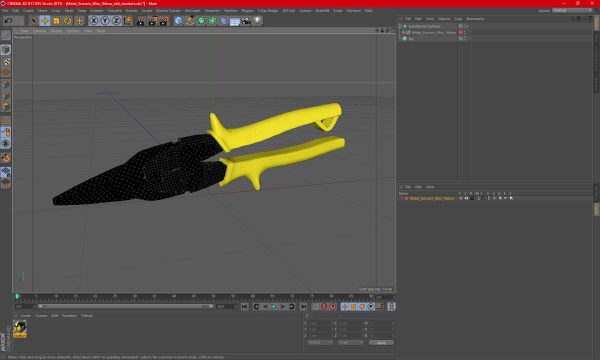Image resolution: width=600 pixels, height=360 pixels.
Task: Step to next frame
Action: tap(283, 307)
